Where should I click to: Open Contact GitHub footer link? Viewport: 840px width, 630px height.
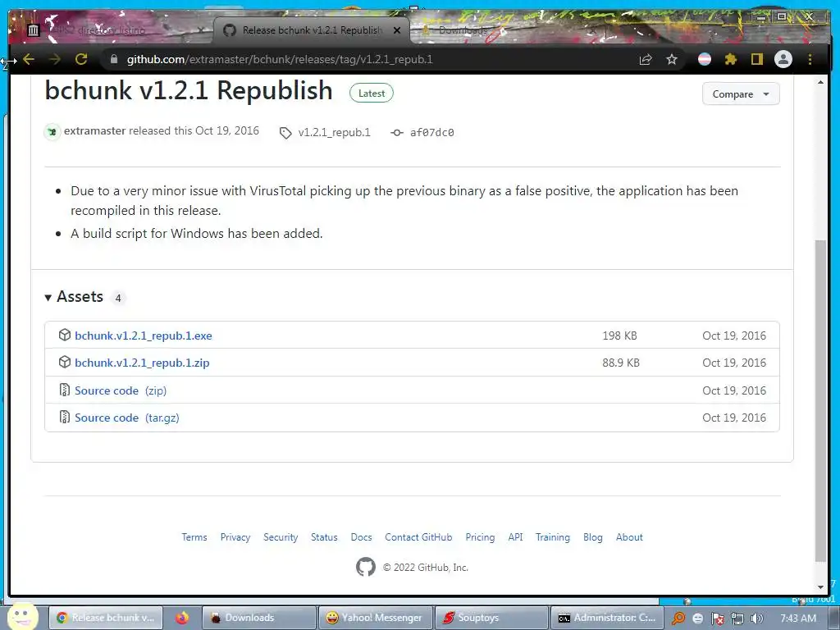[x=418, y=536]
